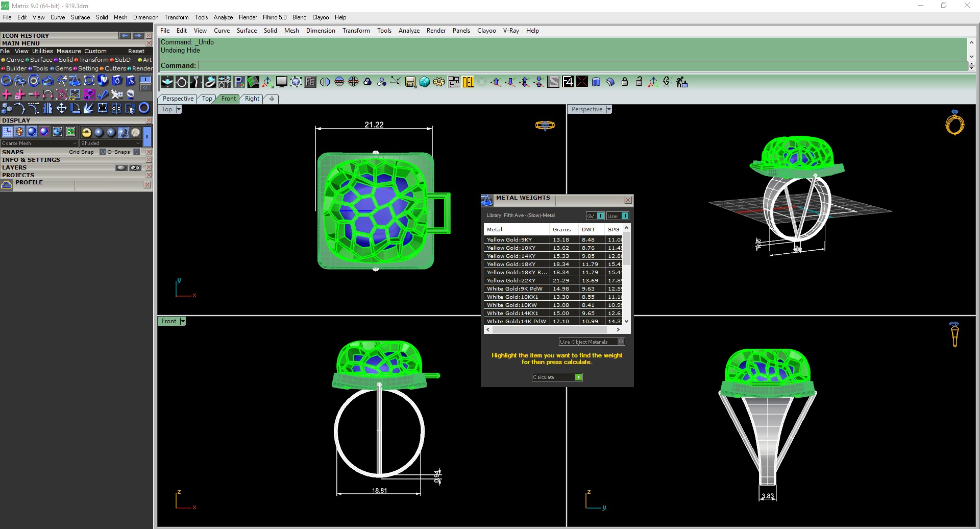The width and height of the screenshot is (980, 529).
Task: Click the closed padlock lock icon
Action: tap(625, 82)
